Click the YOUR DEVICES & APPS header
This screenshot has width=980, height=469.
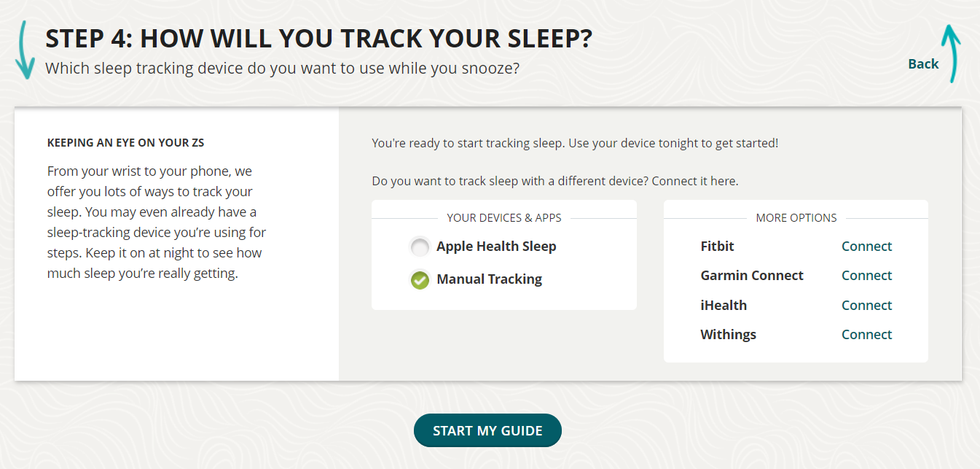[503, 217]
